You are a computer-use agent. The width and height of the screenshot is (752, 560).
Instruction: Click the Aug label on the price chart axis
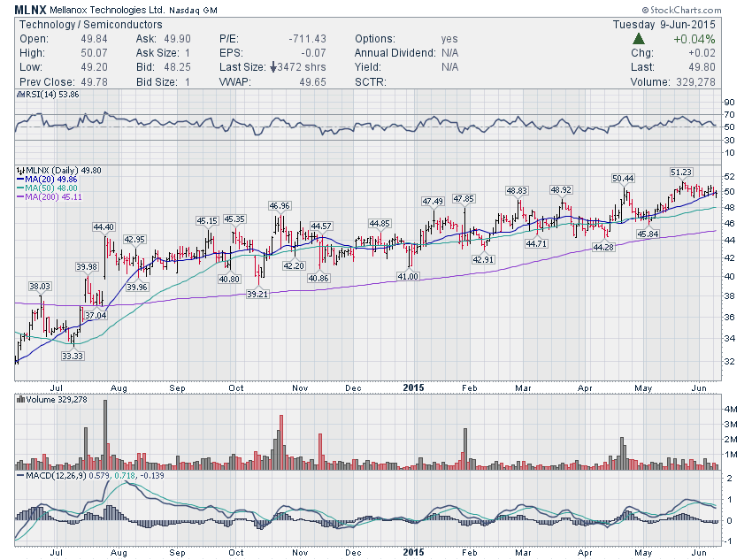119,388
